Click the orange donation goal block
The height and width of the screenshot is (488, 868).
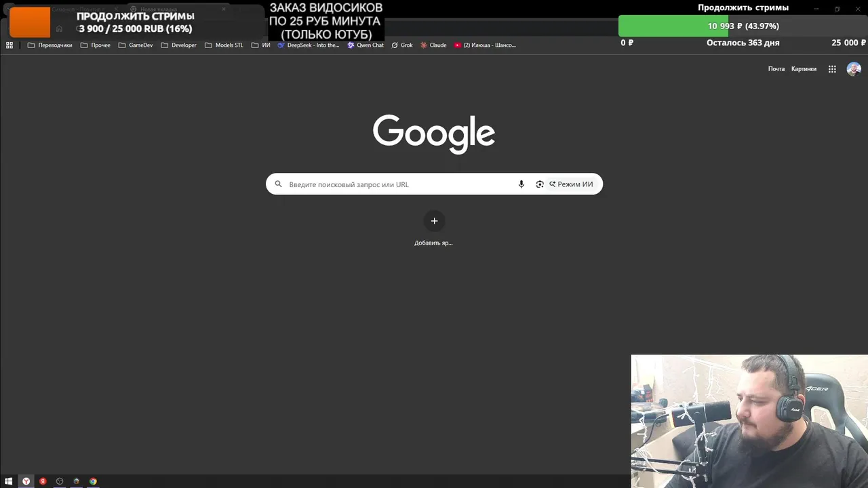[30, 22]
